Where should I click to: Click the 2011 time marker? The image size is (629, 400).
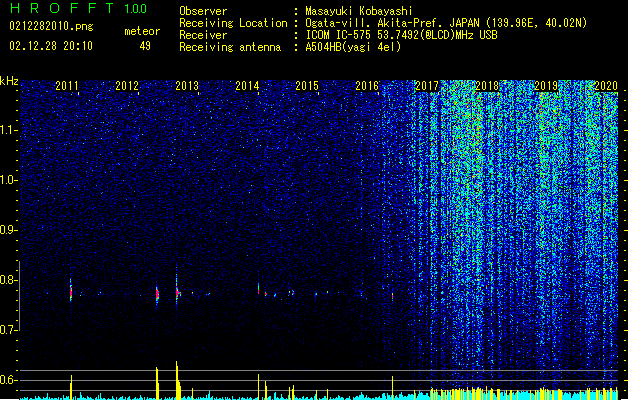(67, 85)
